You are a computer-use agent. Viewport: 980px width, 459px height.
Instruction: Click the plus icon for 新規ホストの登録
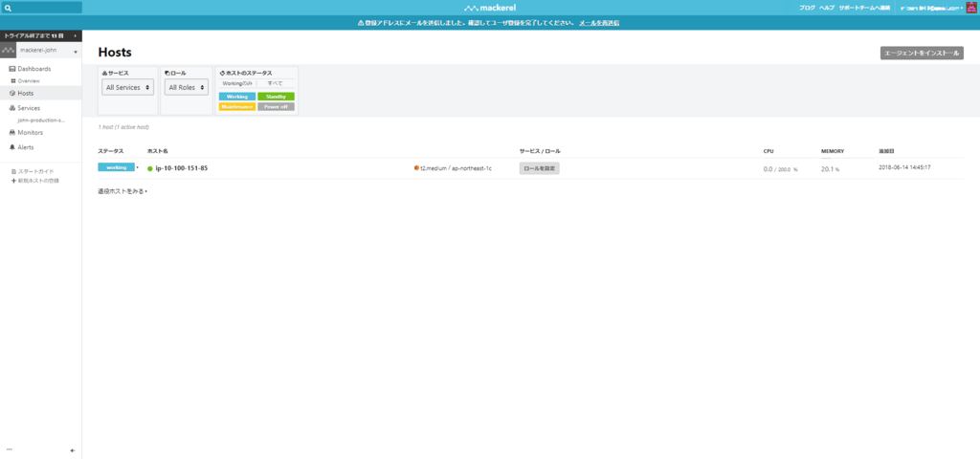13,181
